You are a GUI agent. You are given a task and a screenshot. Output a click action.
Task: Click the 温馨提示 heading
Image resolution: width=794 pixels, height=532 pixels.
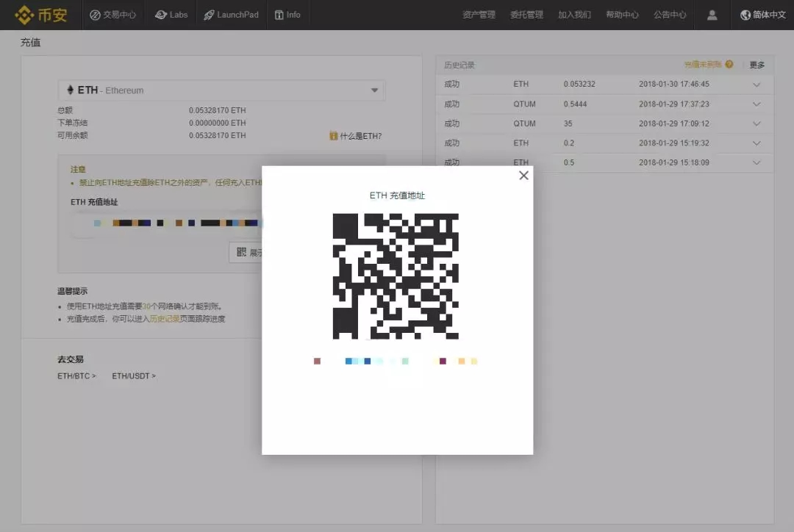[72, 291]
